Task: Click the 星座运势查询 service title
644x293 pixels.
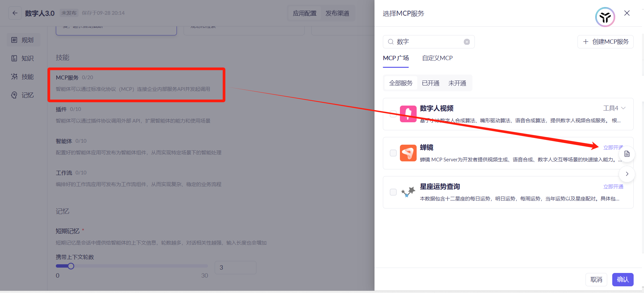Action: coord(440,186)
